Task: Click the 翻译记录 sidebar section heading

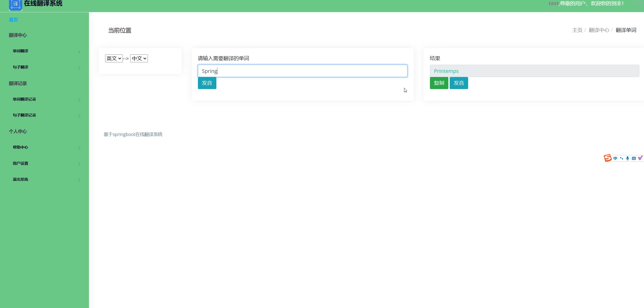Action: [x=18, y=83]
